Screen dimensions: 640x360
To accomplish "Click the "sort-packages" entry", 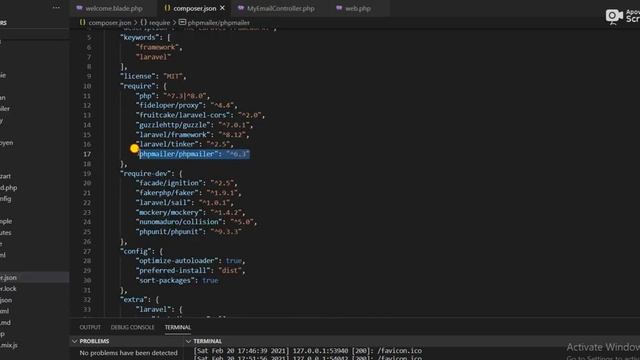I will coord(177,280).
